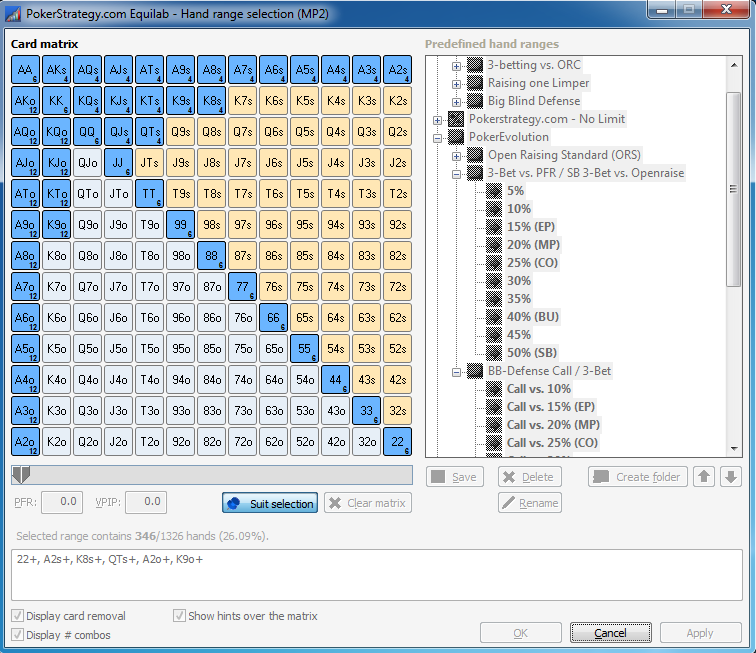Screen dimensions: 756x653
Task: Select the 25% (CO) range label
Action: pos(532,263)
